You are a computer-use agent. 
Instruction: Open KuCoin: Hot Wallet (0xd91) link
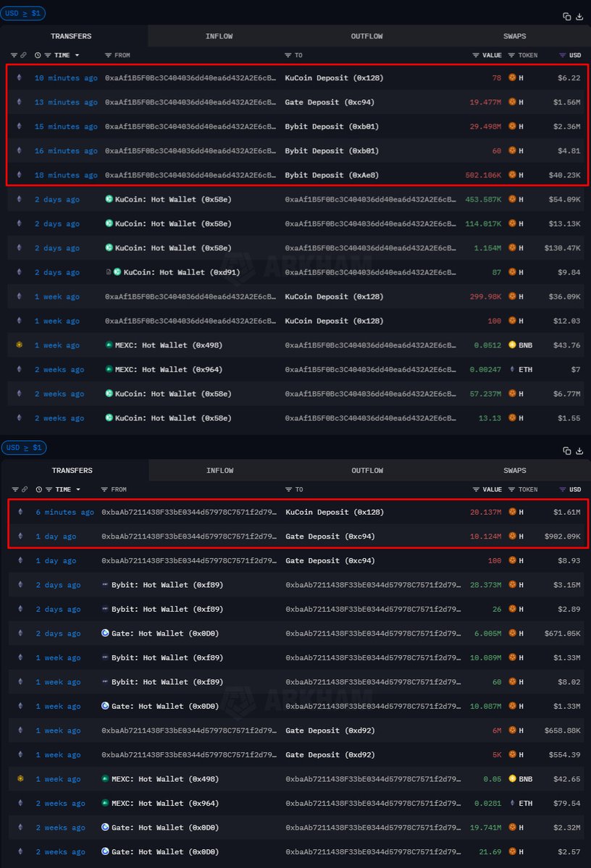coord(182,272)
